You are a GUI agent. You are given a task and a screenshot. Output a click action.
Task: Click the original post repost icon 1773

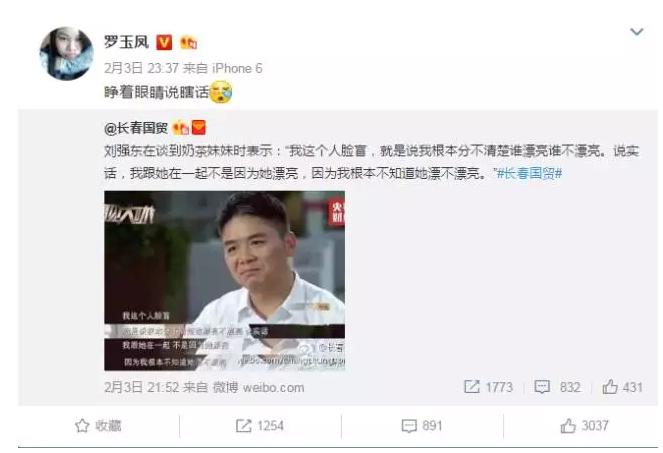tap(488, 387)
